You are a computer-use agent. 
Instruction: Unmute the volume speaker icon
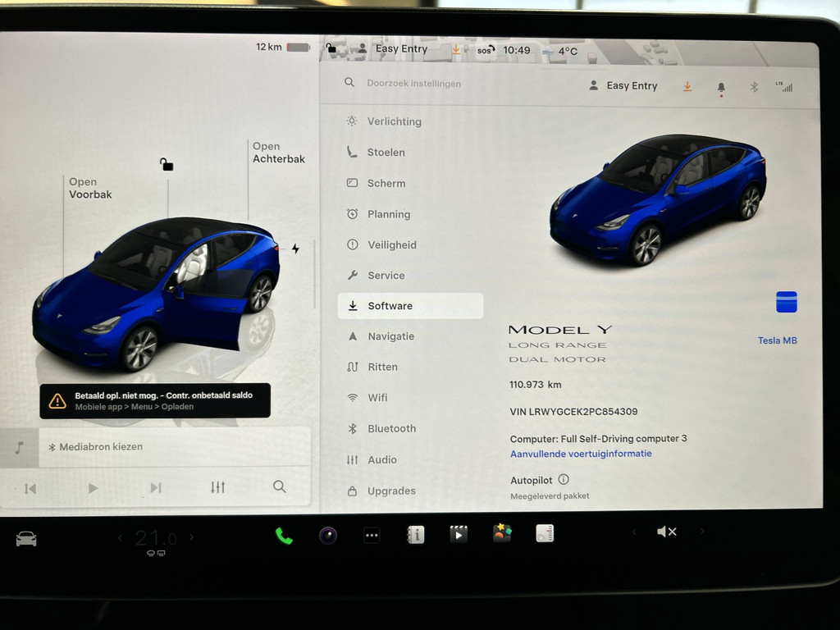[666, 532]
